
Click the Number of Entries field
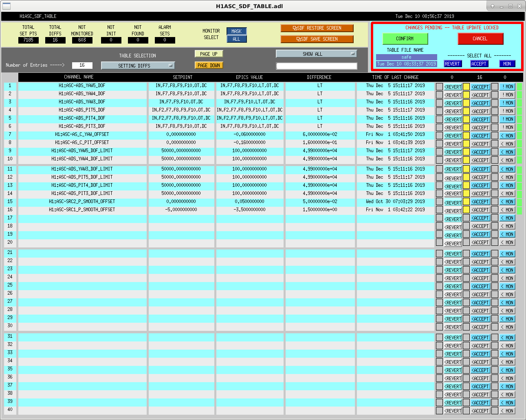click(x=82, y=65)
